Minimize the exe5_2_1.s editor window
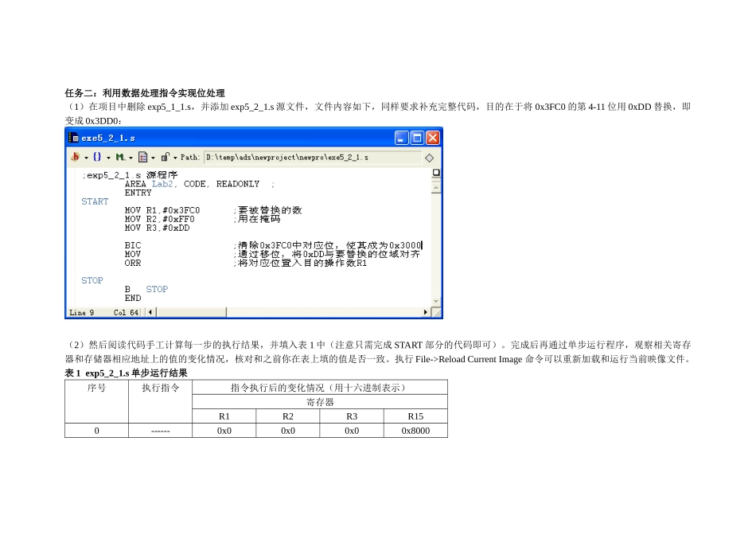Screen dimensions: 756x535 point(402,138)
